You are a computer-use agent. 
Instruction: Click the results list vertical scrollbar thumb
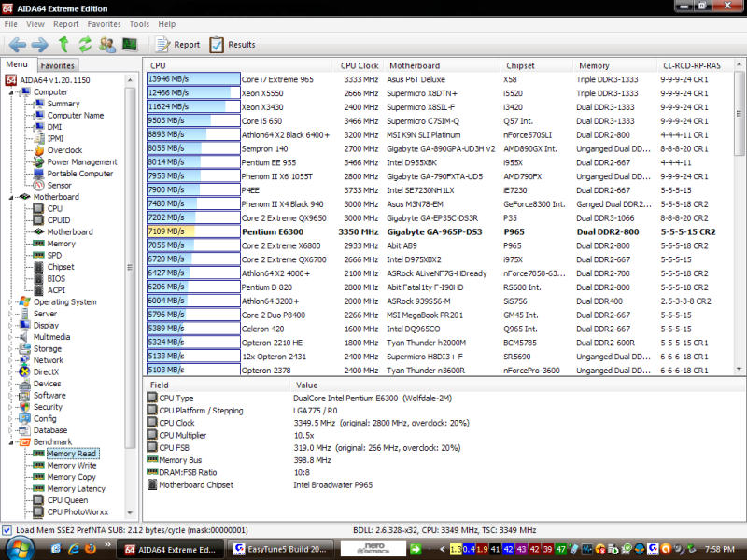pos(739,113)
